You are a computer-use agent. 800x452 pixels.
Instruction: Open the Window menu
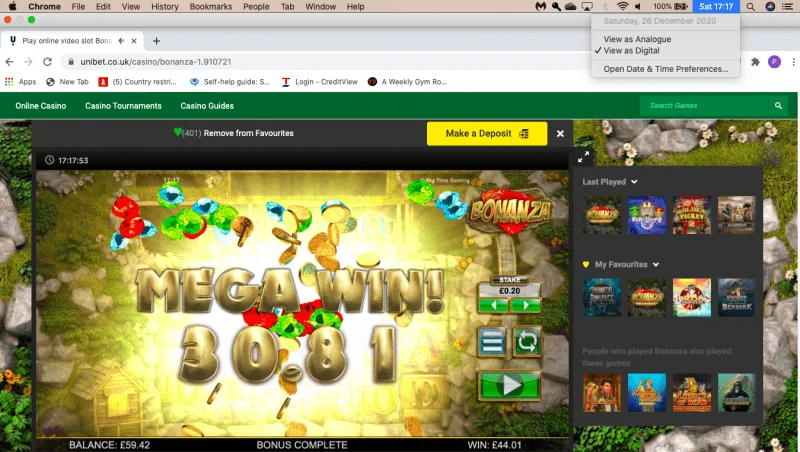pyautogui.click(x=320, y=7)
